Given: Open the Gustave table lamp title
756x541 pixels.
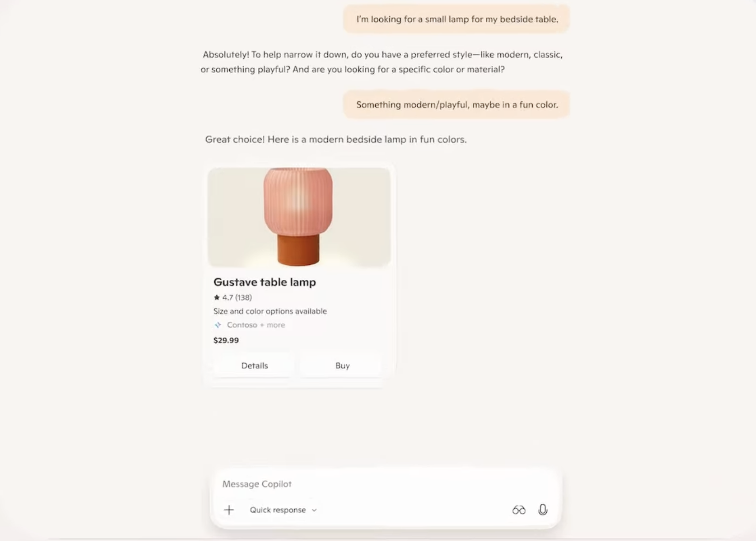Looking at the screenshot, I should (x=265, y=282).
